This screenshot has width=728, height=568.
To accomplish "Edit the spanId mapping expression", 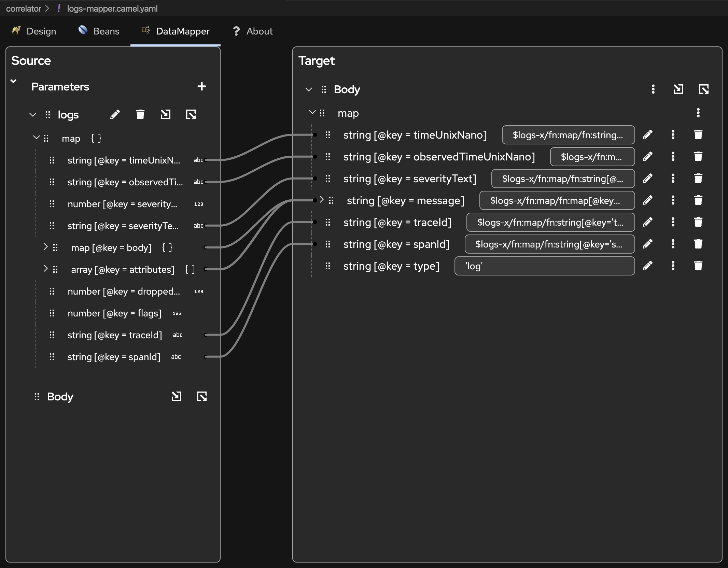I will [x=648, y=244].
